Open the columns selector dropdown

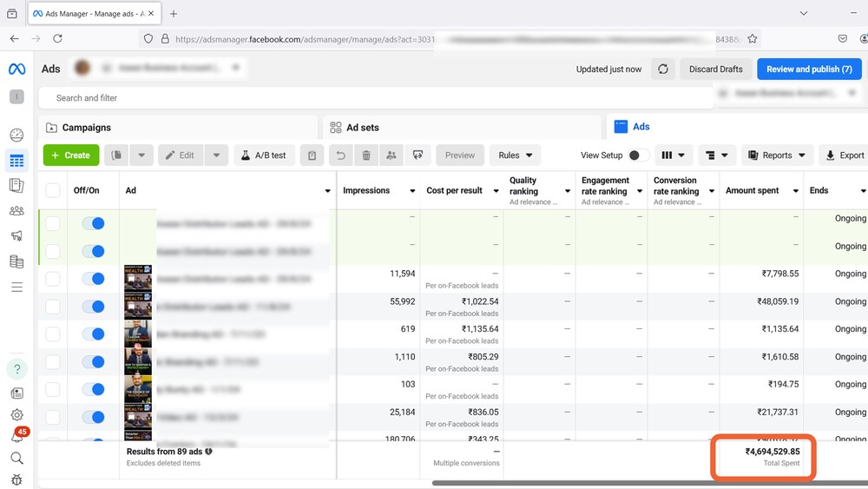[x=673, y=155]
